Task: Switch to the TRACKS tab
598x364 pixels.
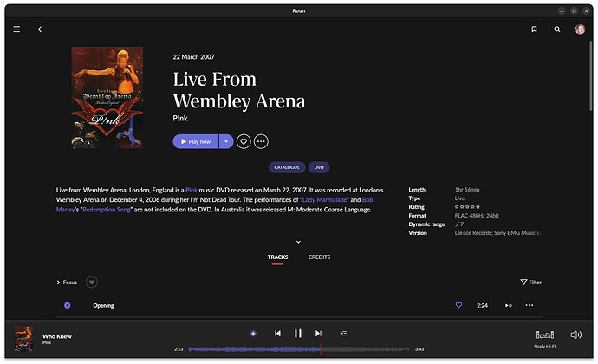Action: tap(277, 257)
